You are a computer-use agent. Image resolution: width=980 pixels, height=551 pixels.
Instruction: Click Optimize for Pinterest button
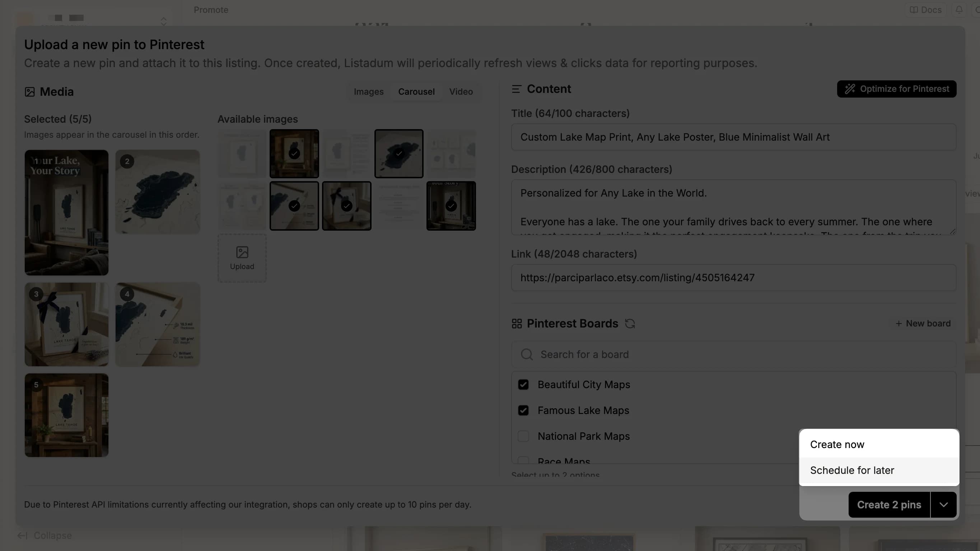point(897,89)
